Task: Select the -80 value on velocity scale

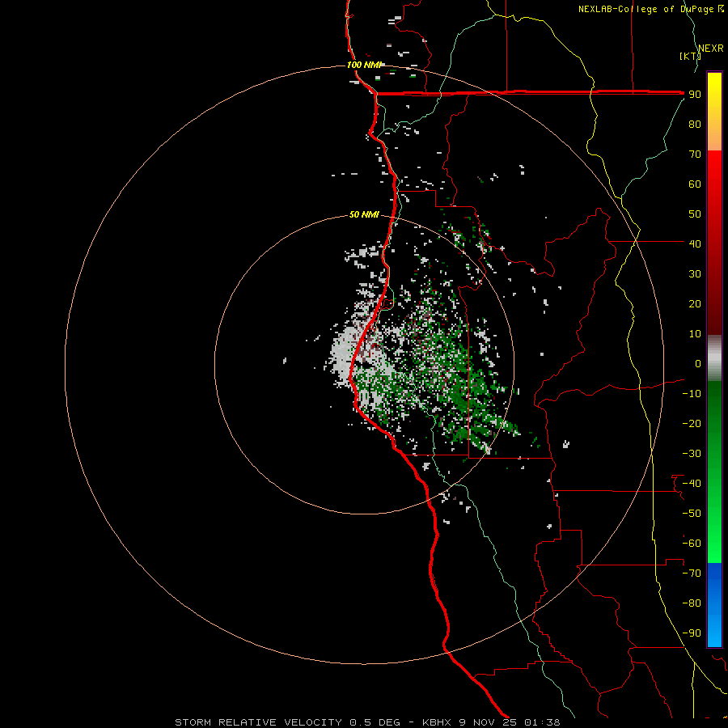Action: (692, 603)
